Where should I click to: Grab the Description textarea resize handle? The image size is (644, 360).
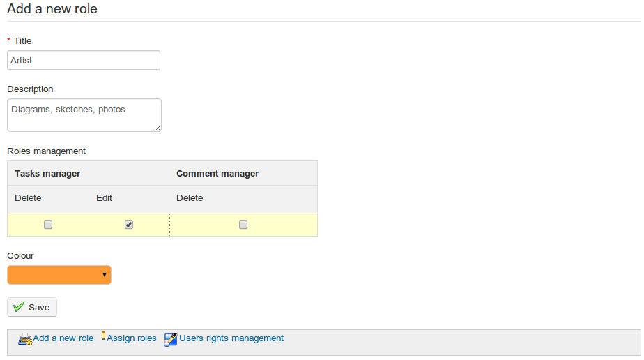(x=158, y=128)
